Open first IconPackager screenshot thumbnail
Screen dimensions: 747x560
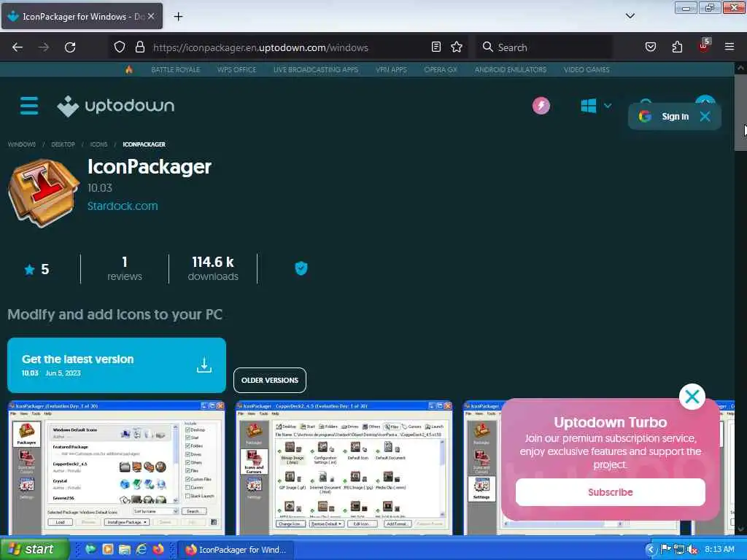[116, 467]
